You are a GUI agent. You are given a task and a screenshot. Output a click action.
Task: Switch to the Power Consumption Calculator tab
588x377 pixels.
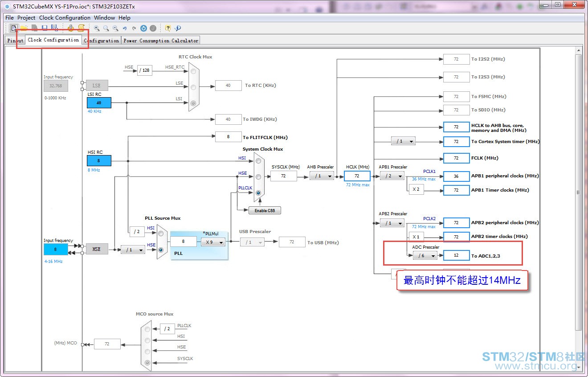click(161, 41)
